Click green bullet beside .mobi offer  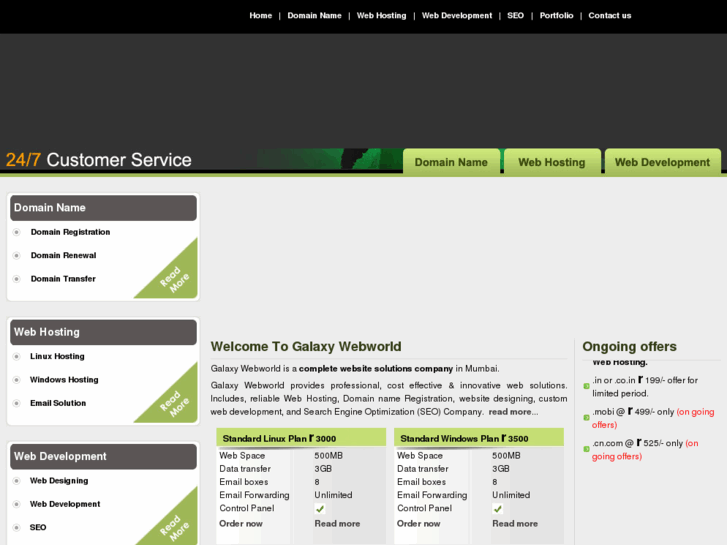click(586, 417)
